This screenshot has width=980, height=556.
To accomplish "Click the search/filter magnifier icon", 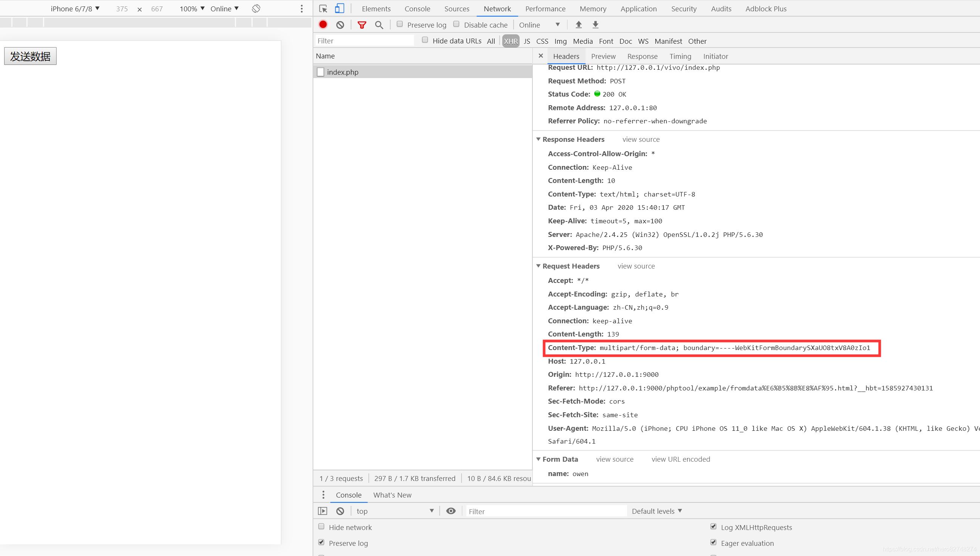I will click(x=379, y=25).
